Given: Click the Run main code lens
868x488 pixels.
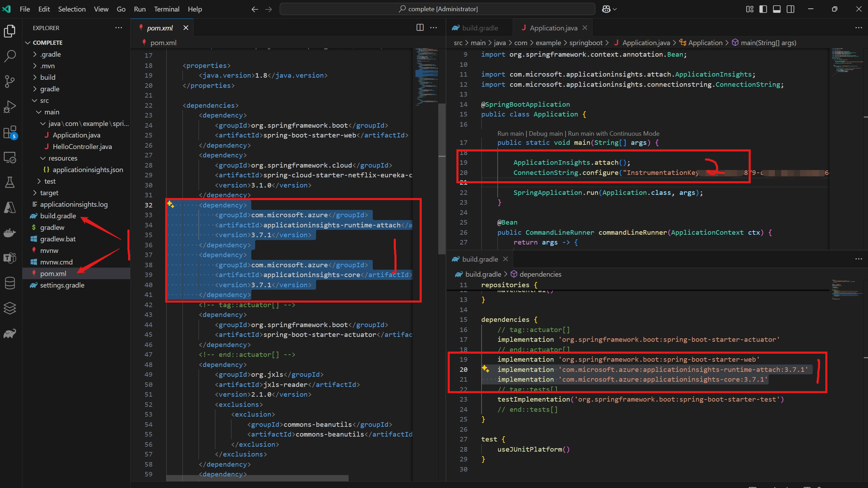Looking at the screenshot, I should tap(510, 134).
